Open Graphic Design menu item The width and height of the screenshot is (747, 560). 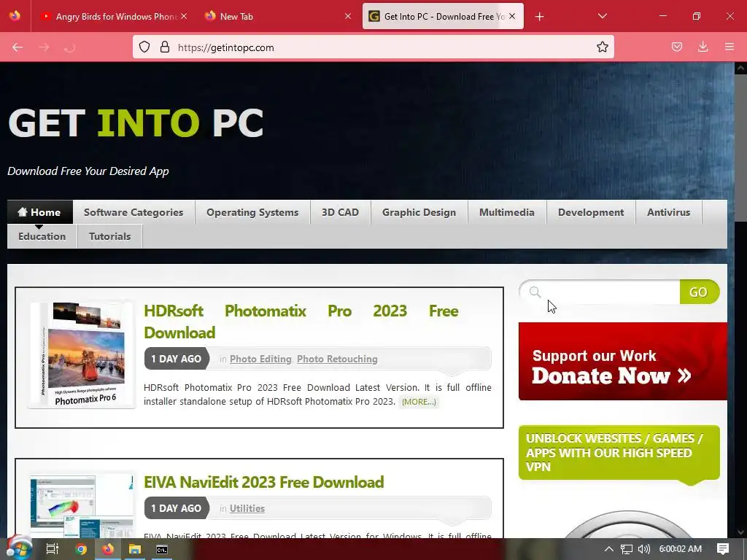pyautogui.click(x=419, y=212)
